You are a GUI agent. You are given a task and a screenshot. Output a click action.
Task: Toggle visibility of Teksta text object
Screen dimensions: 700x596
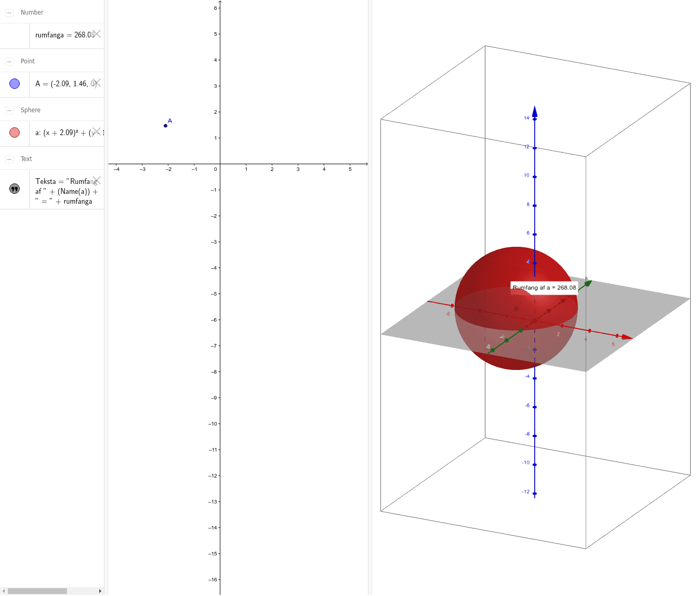click(15, 189)
